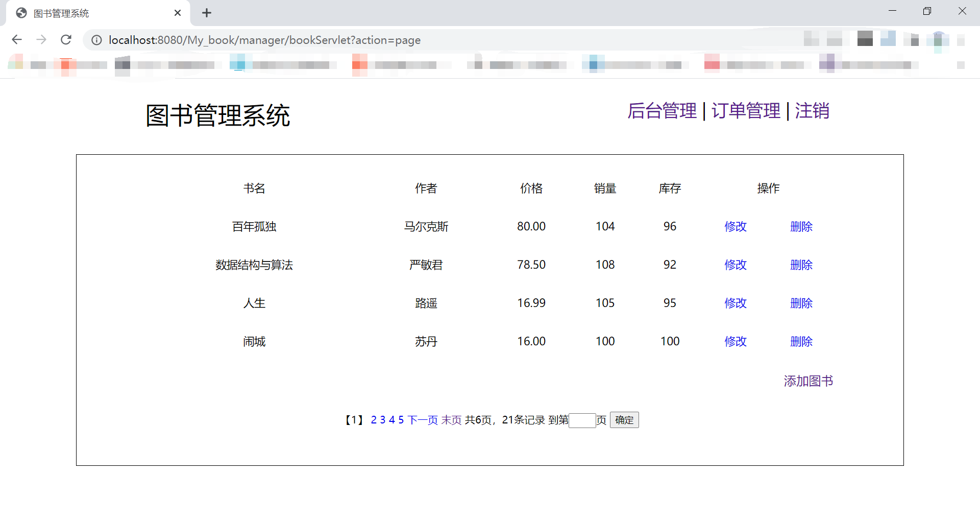Select the book title 百年孤独

tap(254, 226)
